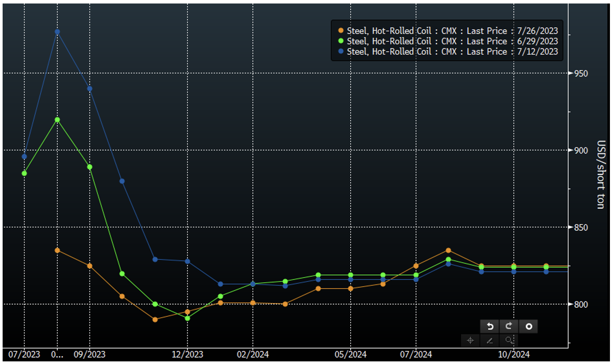Click the green series highest data point
The height and width of the screenshot is (364, 613).
pos(57,120)
